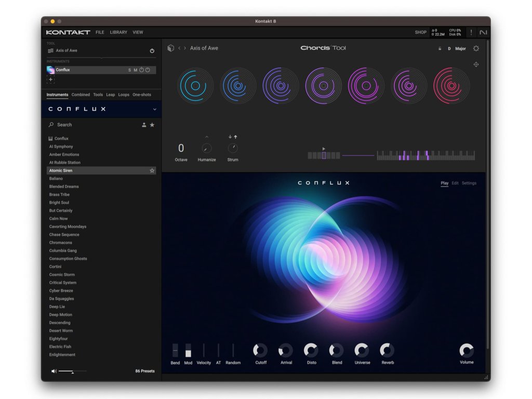Click the Arrival knob
Screen dimensions: 532x399
point(286,350)
